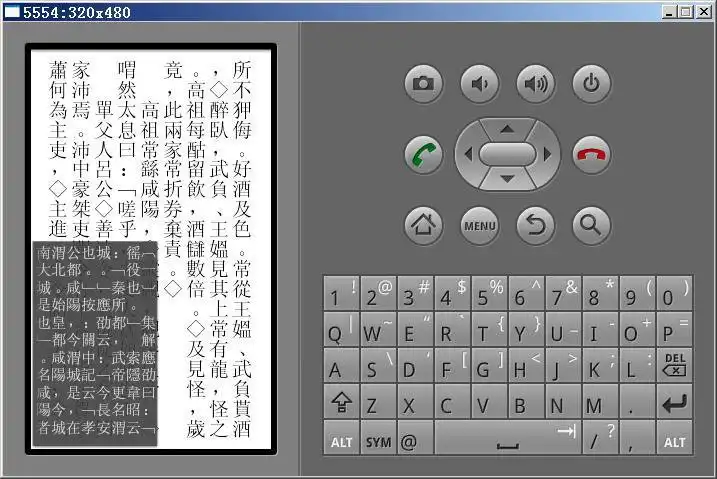This screenshot has height=479, width=717.
Task: Click the number 8 key
Action: (x=601, y=293)
